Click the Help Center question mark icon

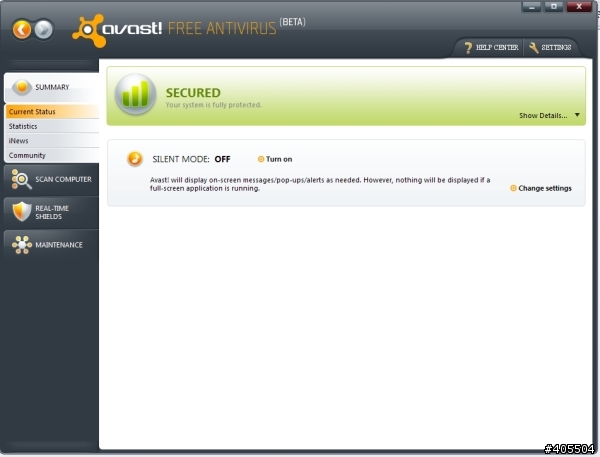468,47
